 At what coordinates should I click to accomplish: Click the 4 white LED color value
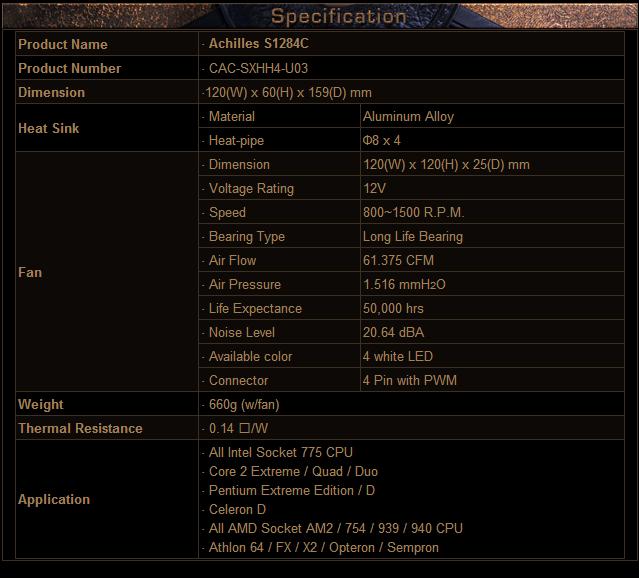coord(397,356)
